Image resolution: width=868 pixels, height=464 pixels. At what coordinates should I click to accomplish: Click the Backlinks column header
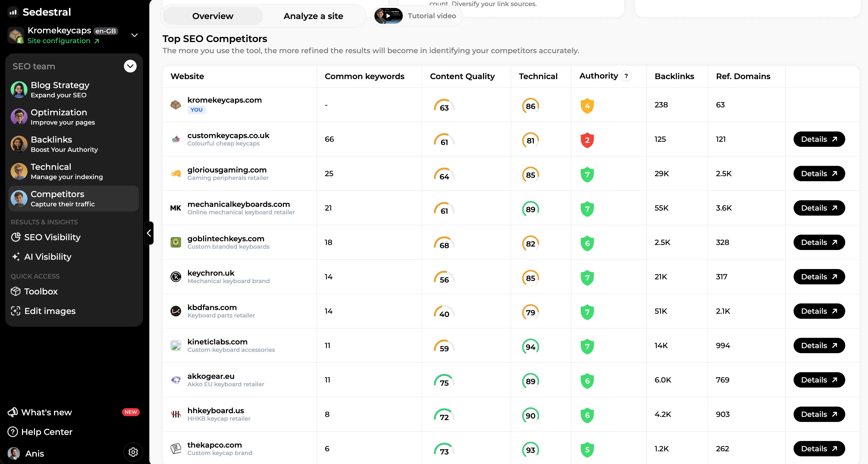674,76
